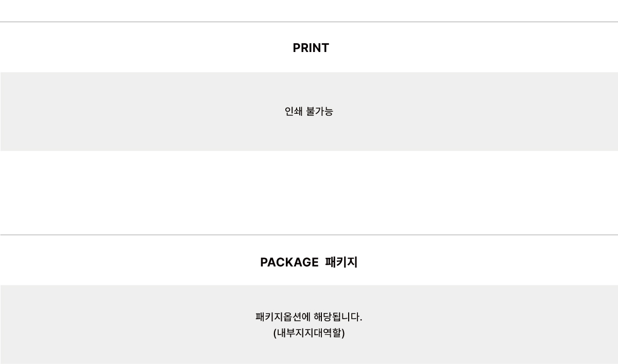
Task: Click the divider line above PRINT heading
Action: (309, 22)
